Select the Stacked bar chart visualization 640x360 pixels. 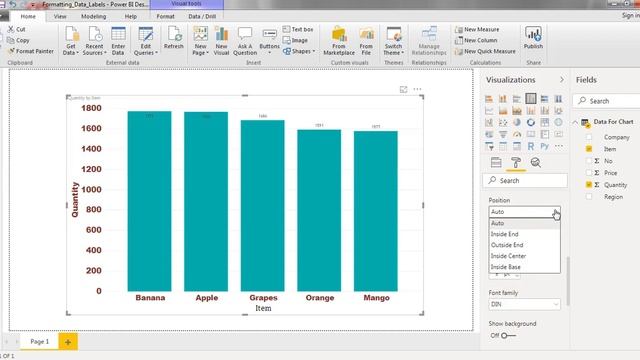click(489, 99)
